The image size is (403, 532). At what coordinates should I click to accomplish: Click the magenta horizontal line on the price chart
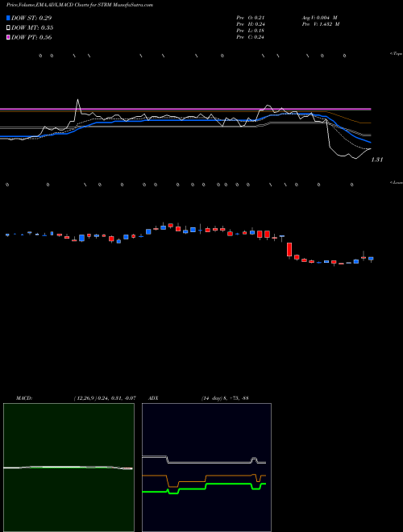click(185, 110)
